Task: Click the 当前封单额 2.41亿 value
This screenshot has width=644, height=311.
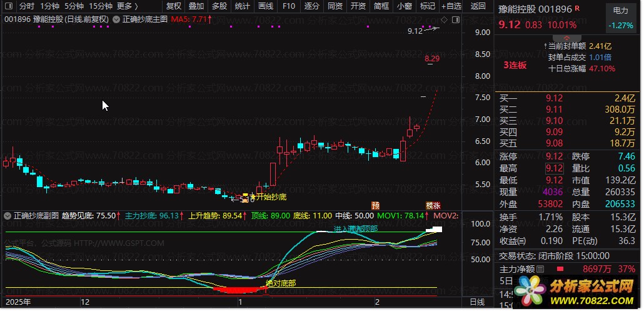Action: [600, 46]
